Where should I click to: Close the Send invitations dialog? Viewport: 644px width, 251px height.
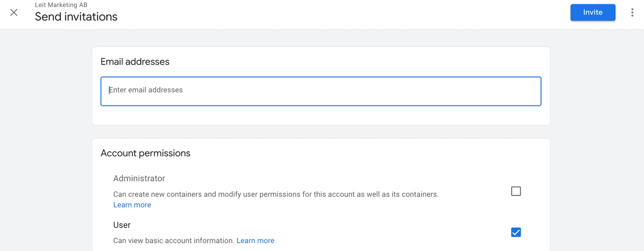coord(14,13)
